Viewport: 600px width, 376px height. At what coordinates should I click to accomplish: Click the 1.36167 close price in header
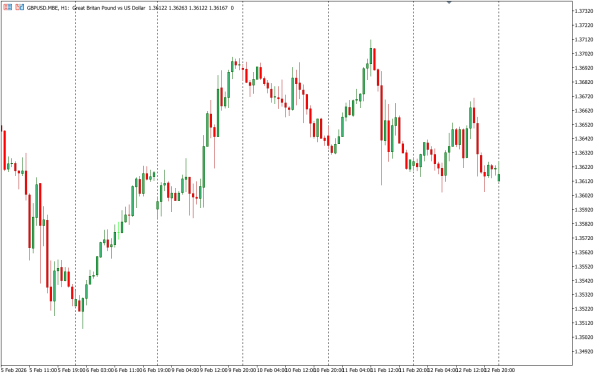click(x=218, y=8)
